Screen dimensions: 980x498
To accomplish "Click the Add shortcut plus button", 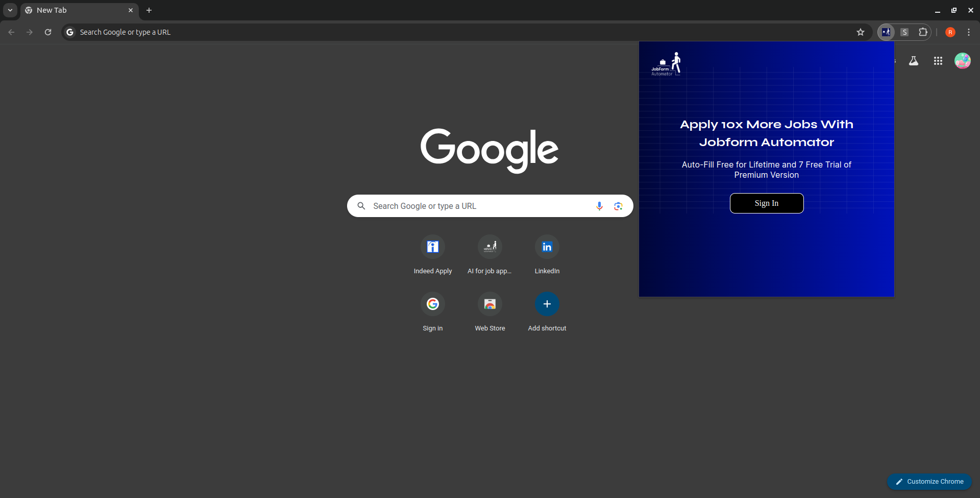I will pyautogui.click(x=547, y=304).
